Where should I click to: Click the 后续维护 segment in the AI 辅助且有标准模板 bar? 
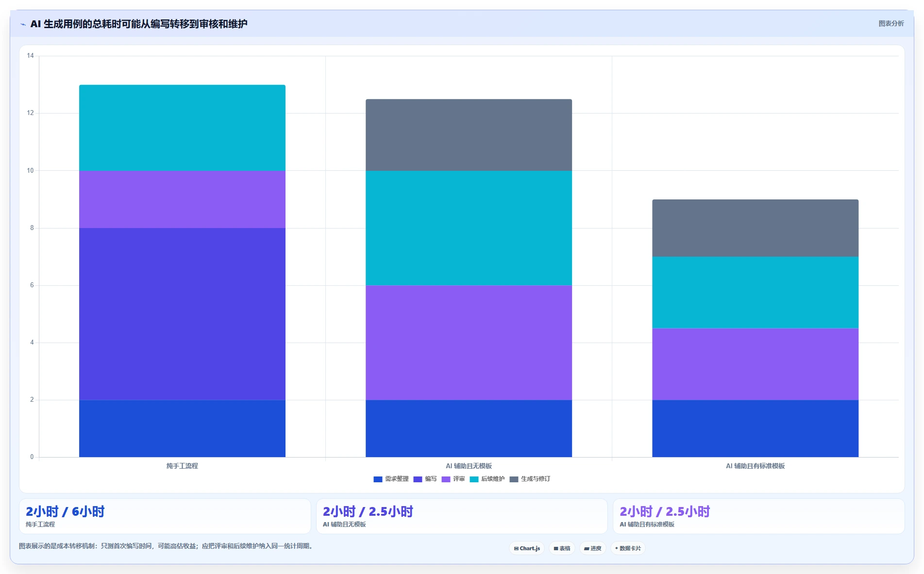click(755, 293)
